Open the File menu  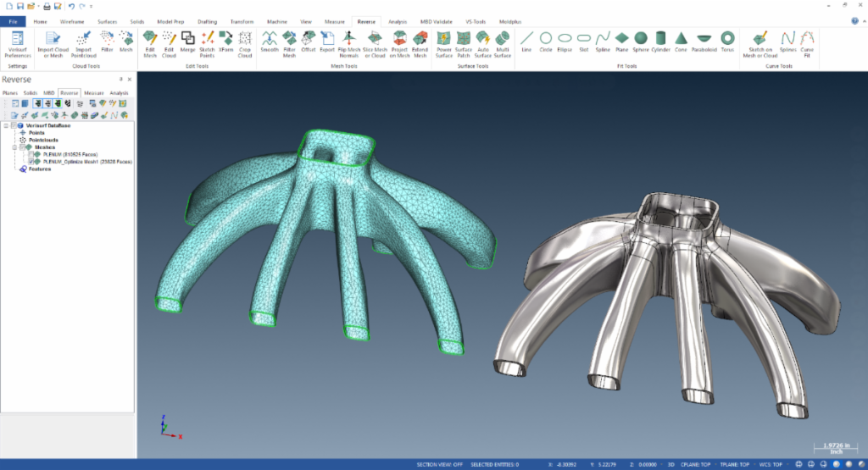(x=13, y=20)
